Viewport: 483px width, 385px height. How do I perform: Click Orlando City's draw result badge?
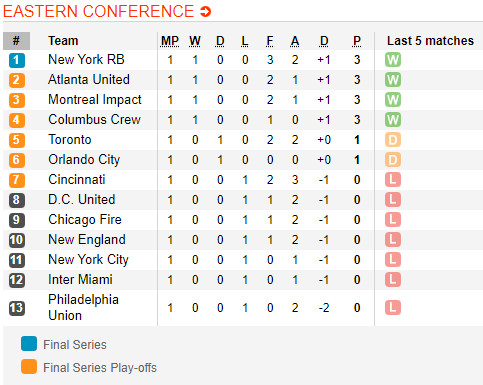pos(393,160)
